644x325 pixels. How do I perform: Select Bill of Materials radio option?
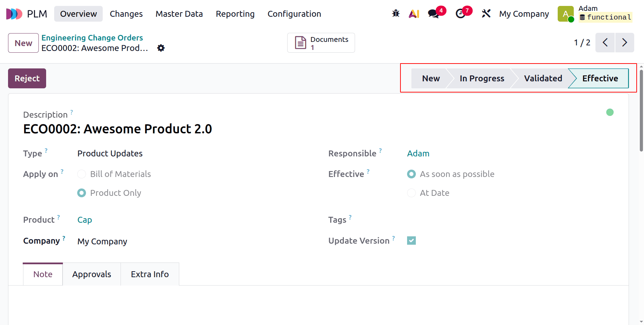[x=81, y=174]
